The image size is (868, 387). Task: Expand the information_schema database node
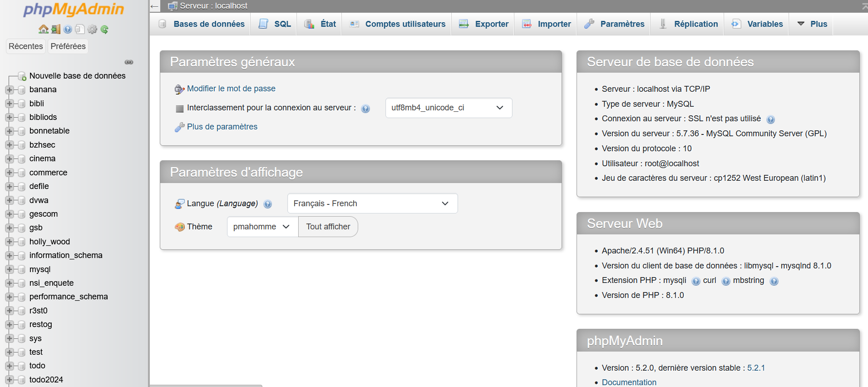(10, 256)
